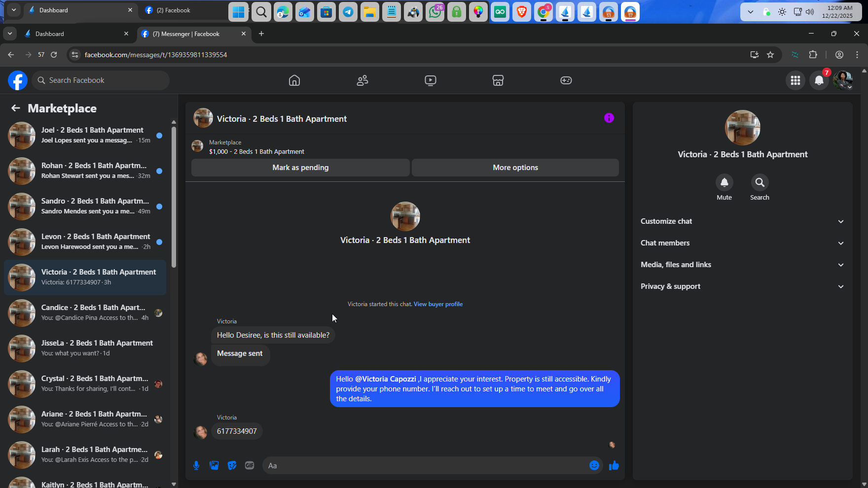Click the Search Facebook field

[x=101, y=80]
